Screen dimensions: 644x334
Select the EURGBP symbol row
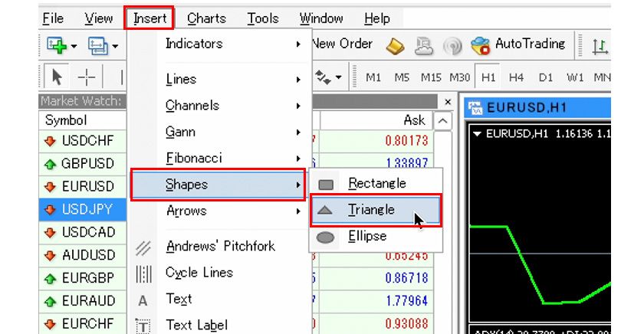click(83, 279)
